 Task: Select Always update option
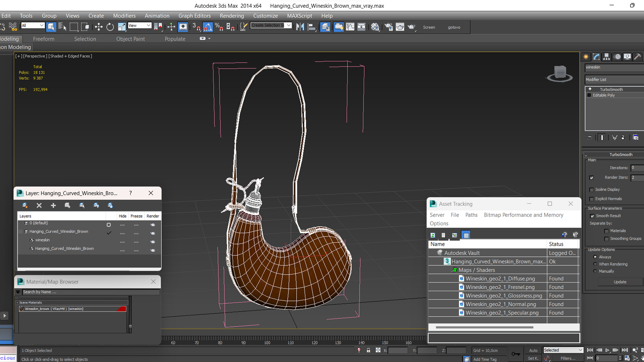click(x=595, y=257)
